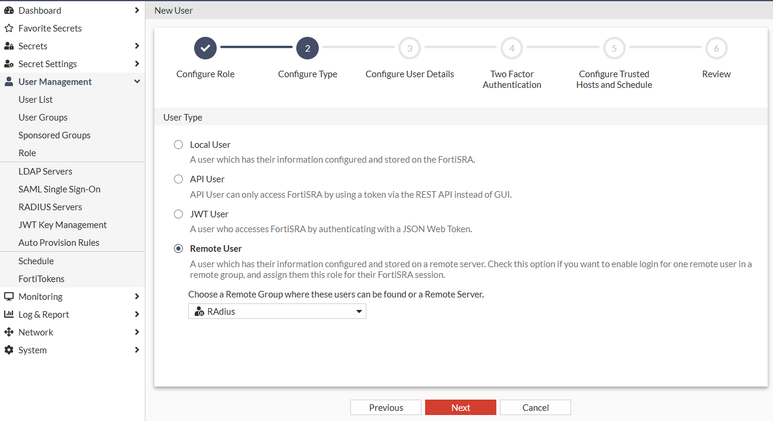Click the step 6 Review circle

716,48
